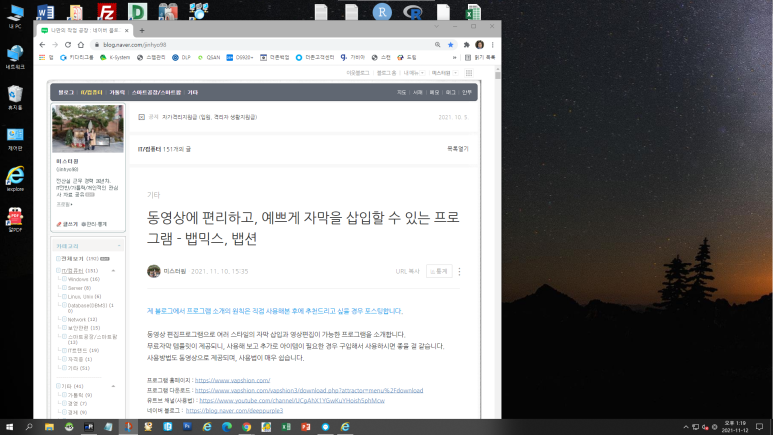
Task: Open Excel from taskbar
Action: tap(286, 427)
